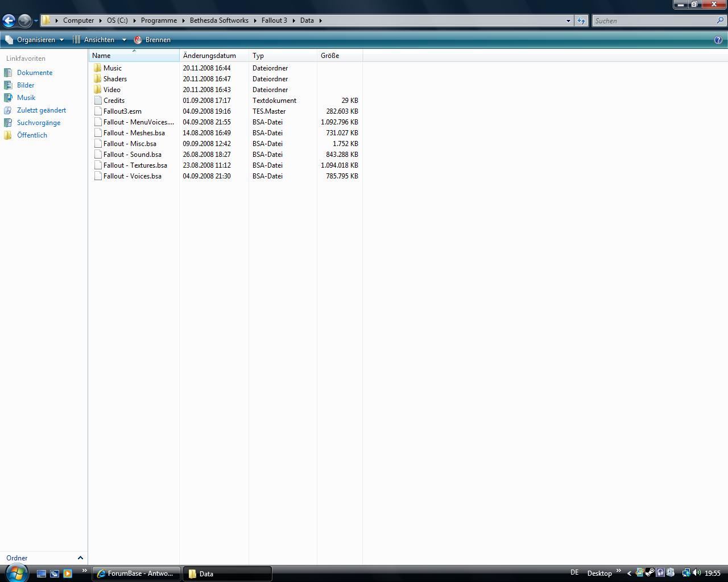Image resolution: width=728 pixels, height=582 pixels.
Task: Launch Windows Media Player from quick launch
Action: click(x=67, y=573)
